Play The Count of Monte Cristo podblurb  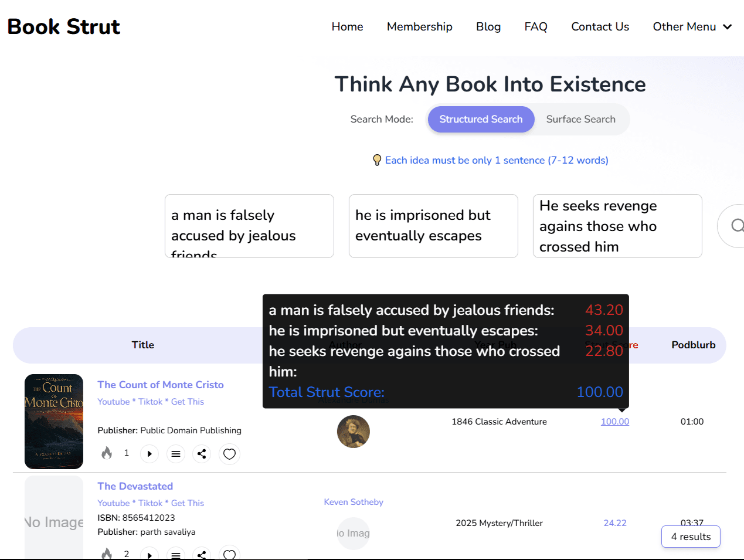tap(150, 454)
